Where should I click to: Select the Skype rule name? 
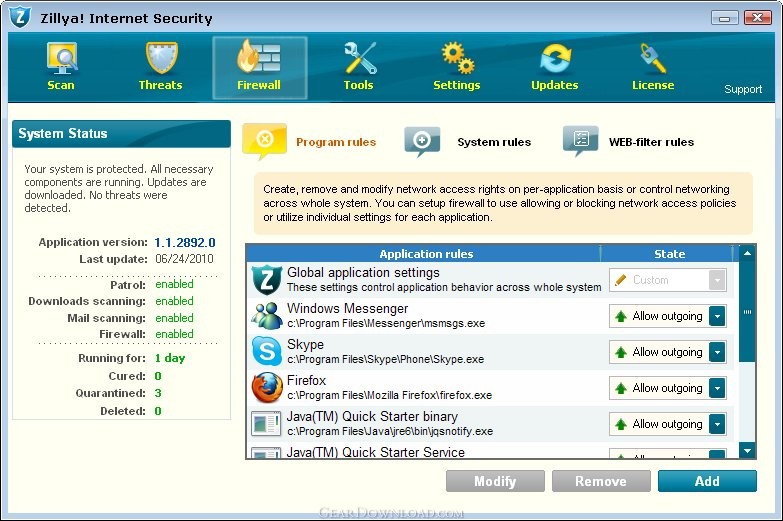tap(305, 345)
